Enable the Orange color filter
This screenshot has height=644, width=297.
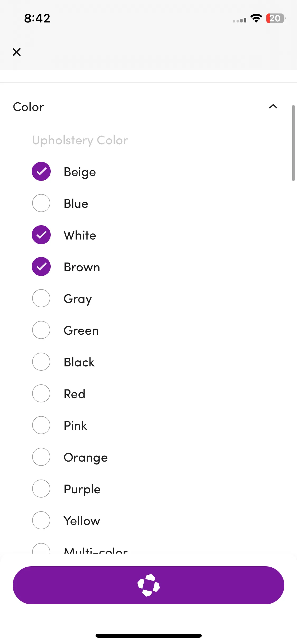tap(41, 457)
